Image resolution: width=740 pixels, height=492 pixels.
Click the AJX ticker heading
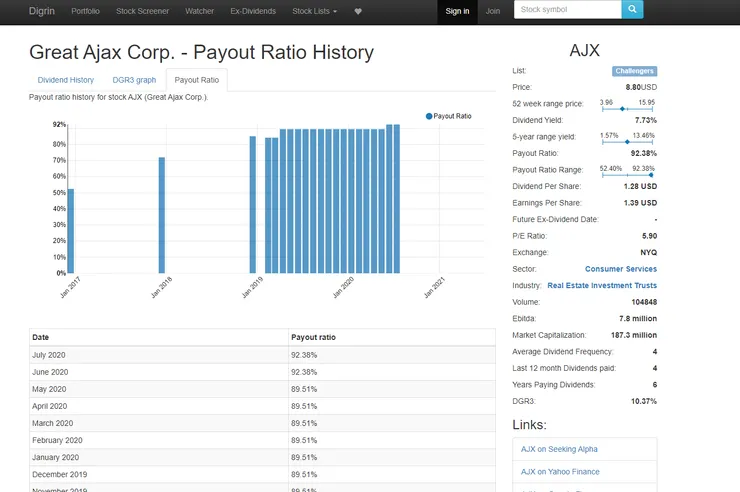pyautogui.click(x=584, y=50)
